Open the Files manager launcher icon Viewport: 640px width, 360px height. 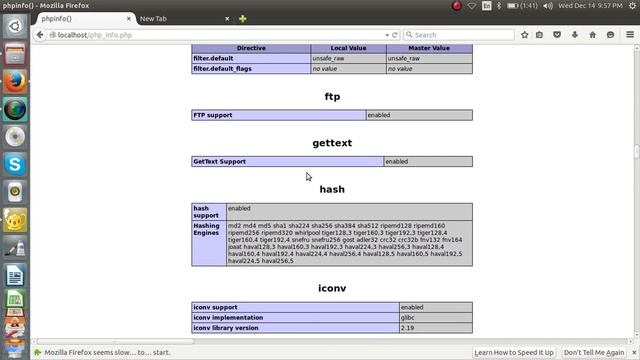[x=15, y=54]
